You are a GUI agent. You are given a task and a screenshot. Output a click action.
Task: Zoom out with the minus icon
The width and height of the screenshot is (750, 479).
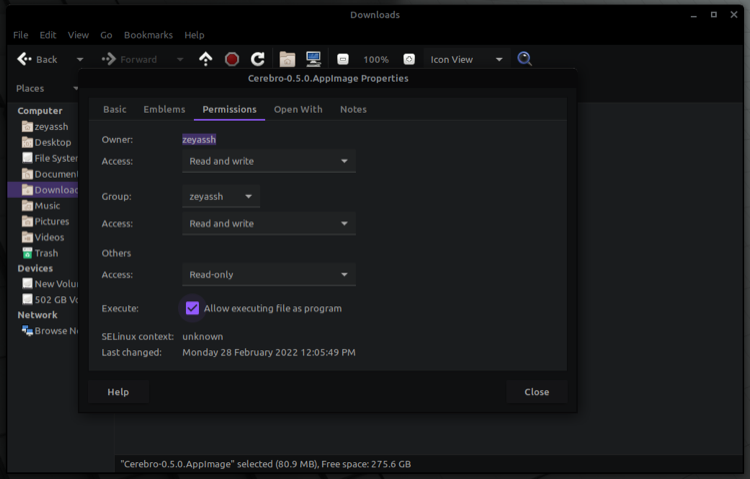(x=342, y=59)
